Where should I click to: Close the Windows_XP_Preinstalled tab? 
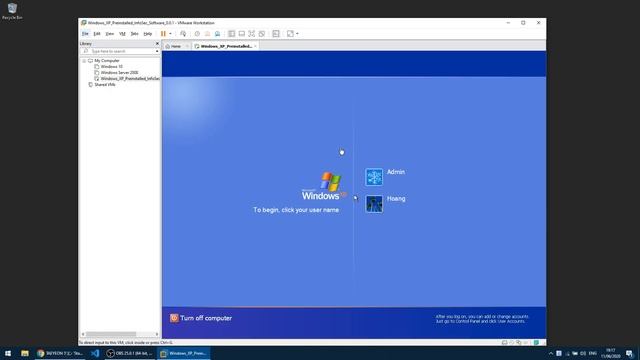point(255,47)
